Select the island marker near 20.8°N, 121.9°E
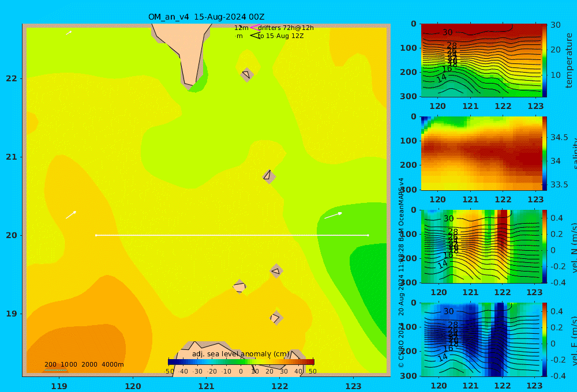 pyautogui.click(x=269, y=176)
